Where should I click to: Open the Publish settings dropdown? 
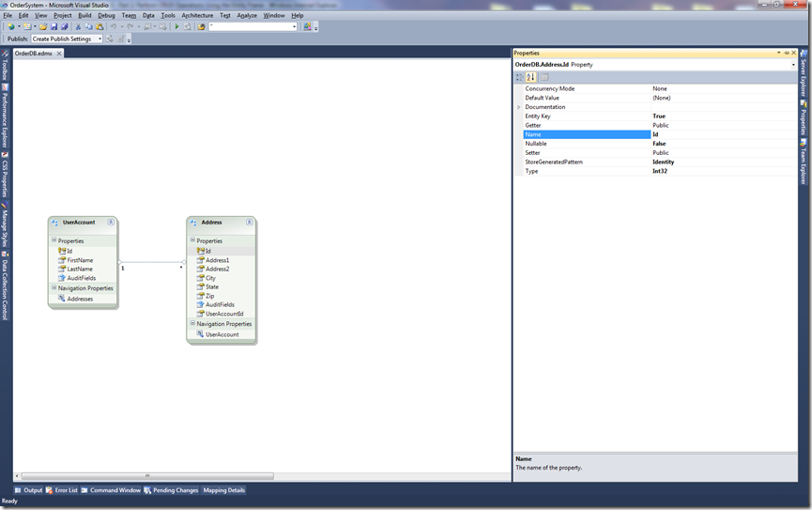pos(99,39)
